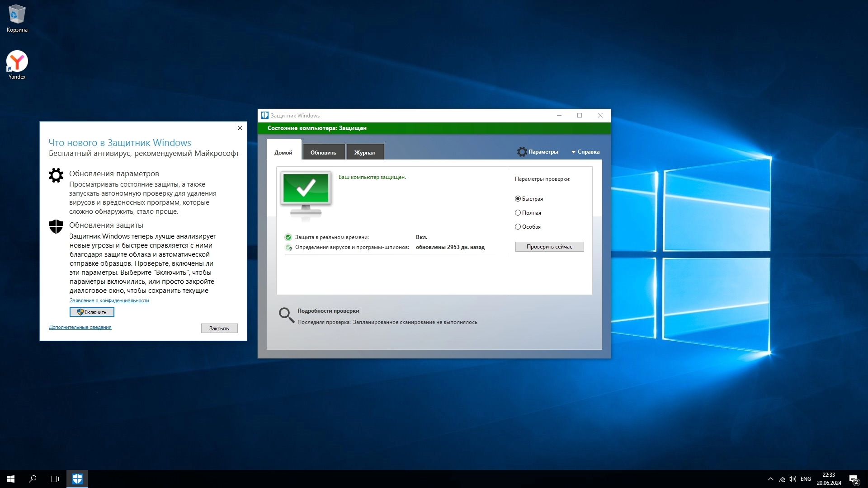
Task: Switch to the Журнал tab
Action: [x=364, y=152]
